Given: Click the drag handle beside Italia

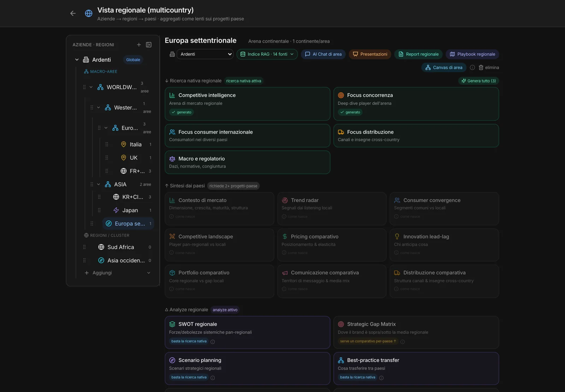Looking at the screenshot, I should 107,144.
